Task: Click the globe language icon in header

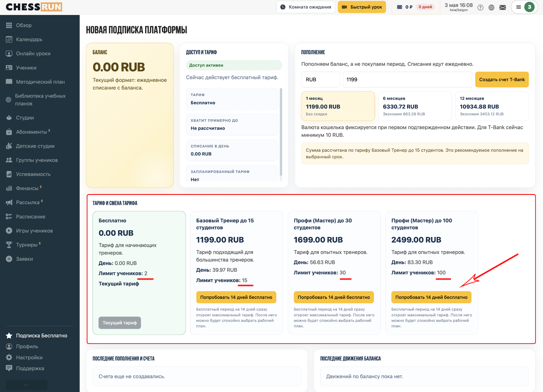Action: click(x=491, y=7)
